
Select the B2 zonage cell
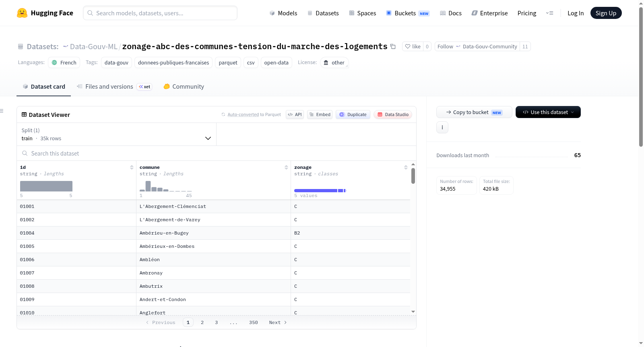click(x=350, y=233)
